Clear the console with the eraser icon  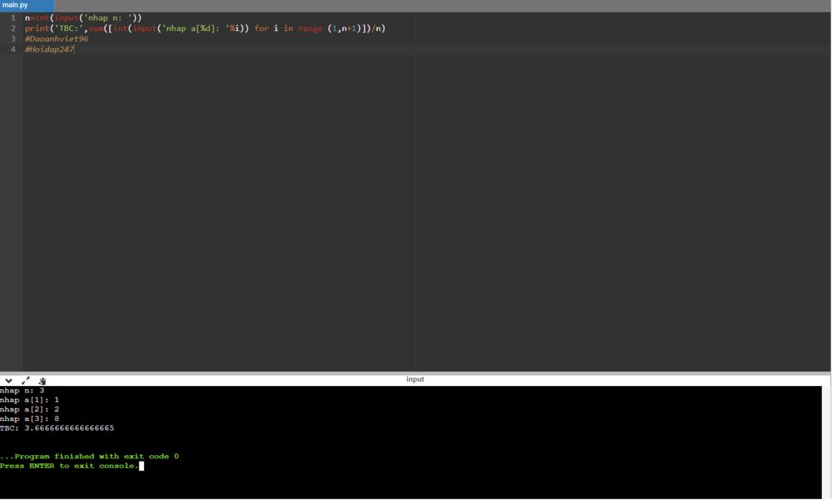pyautogui.click(x=42, y=381)
